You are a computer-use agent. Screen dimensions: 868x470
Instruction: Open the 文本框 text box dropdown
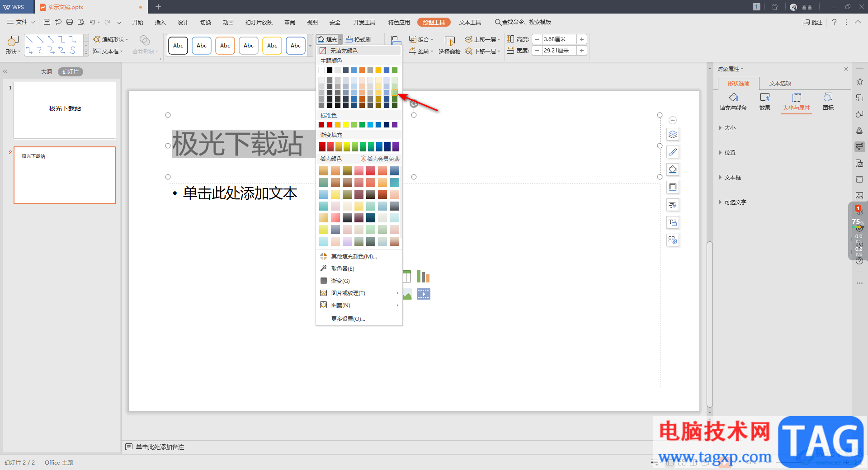[108, 51]
